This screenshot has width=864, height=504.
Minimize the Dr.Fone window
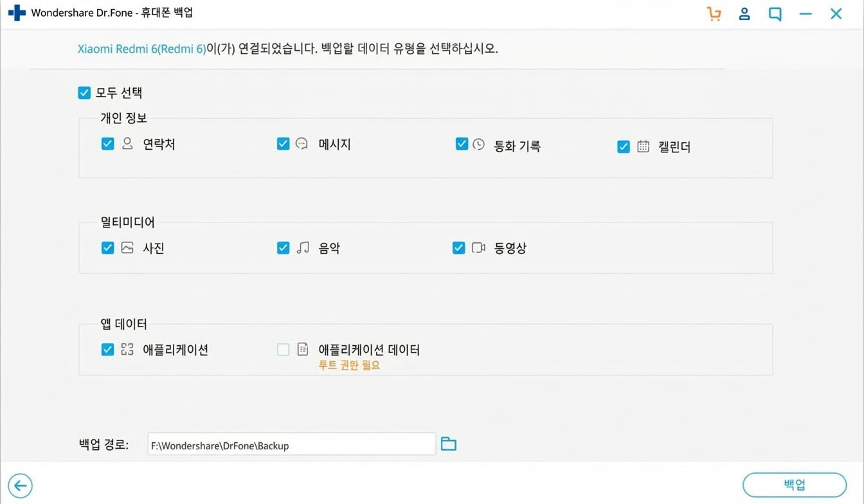point(806,14)
